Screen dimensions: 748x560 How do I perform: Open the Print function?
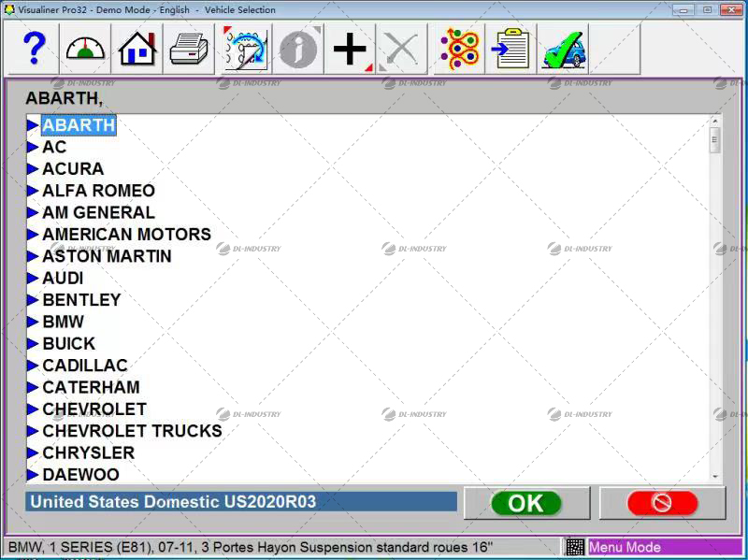click(189, 49)
